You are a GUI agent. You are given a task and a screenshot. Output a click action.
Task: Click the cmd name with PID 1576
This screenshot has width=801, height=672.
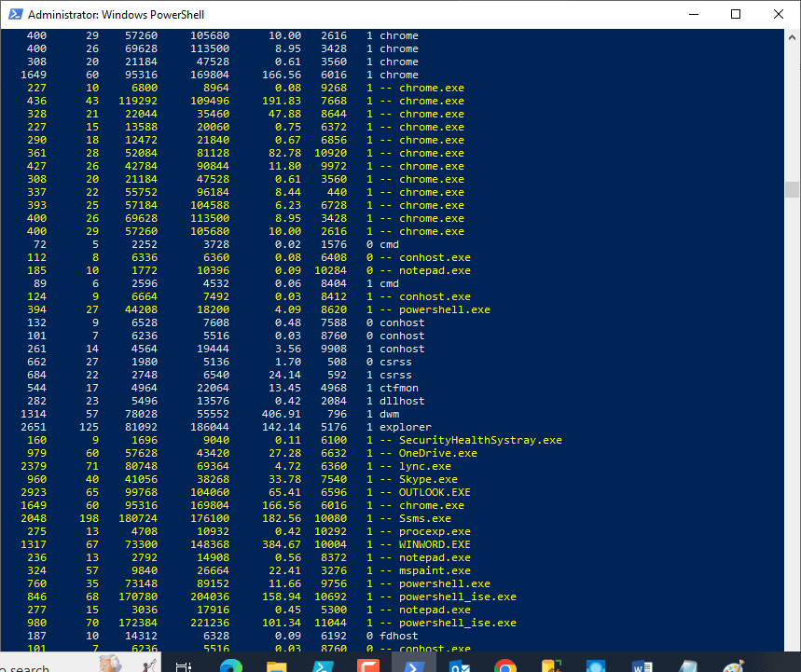(x=389, y=244)
